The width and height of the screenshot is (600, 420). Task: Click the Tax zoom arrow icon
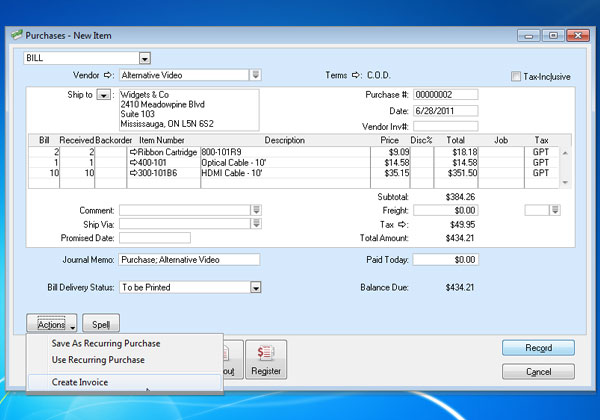coord(403,225)
